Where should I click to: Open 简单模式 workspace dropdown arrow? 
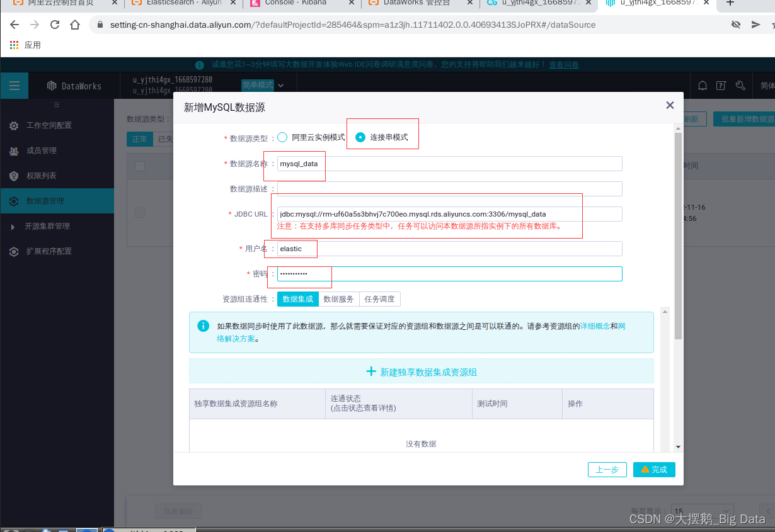(281, 85)
